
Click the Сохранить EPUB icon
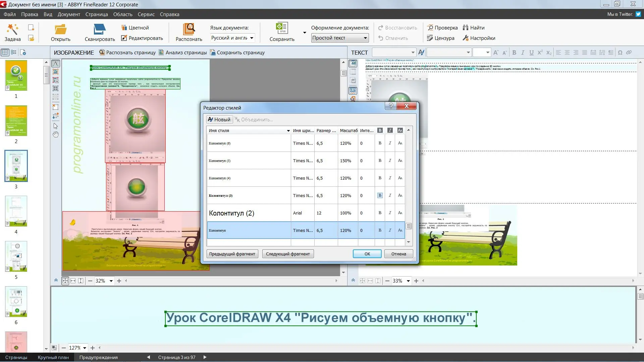[281, 28]
